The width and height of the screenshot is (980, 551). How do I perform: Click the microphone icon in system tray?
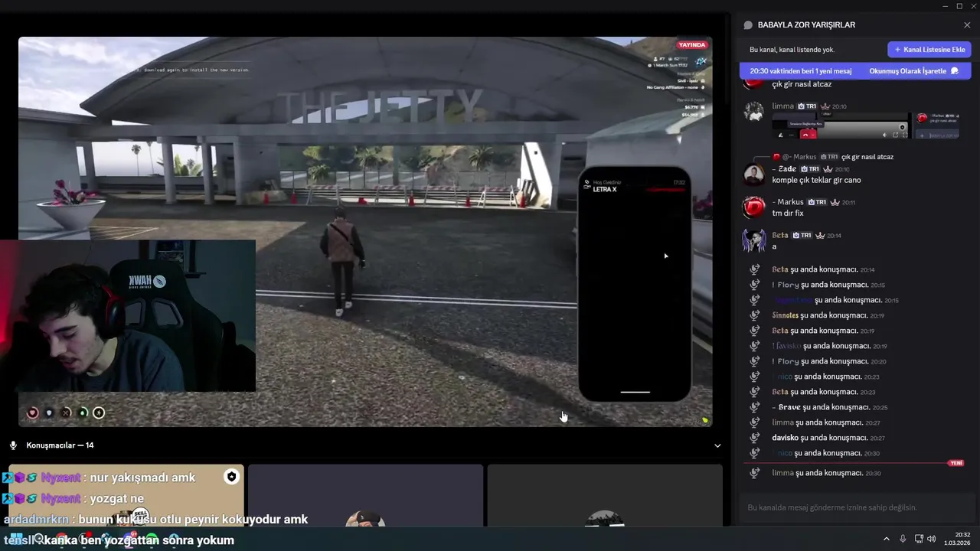click(x=903, y=539)
